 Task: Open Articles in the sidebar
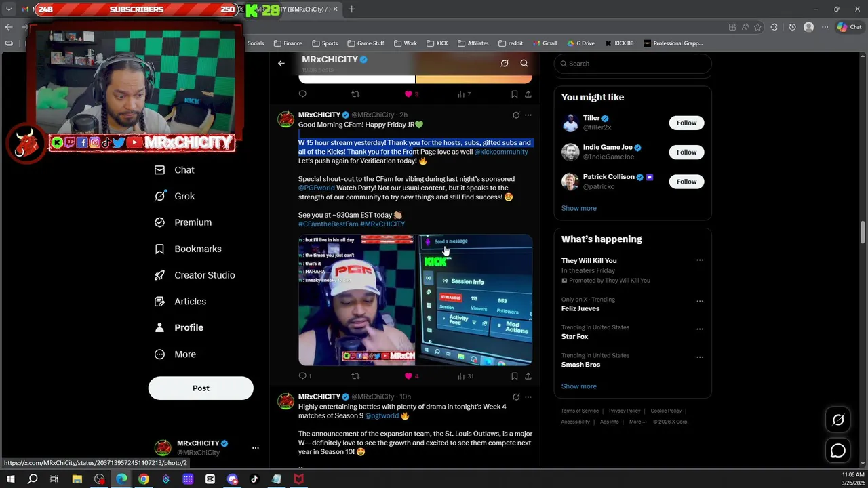pos(180,301)
